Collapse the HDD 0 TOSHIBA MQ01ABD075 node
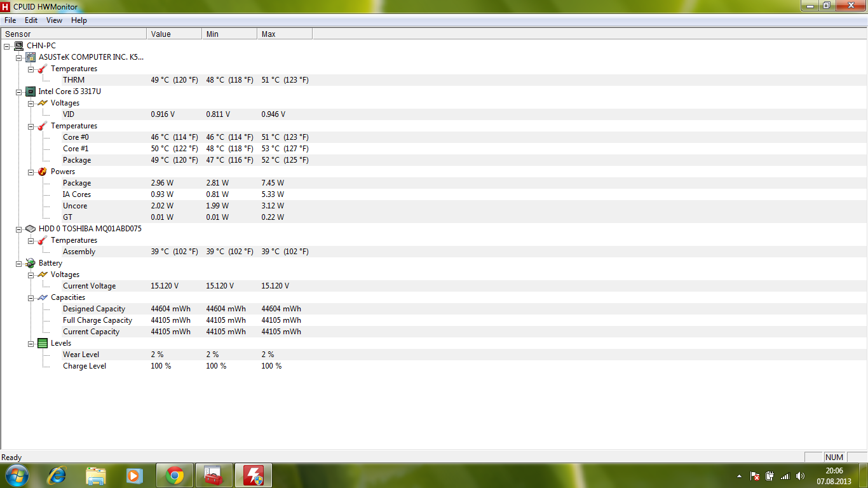The height and width of the screenshot is (488, 868). pos(19,229)
